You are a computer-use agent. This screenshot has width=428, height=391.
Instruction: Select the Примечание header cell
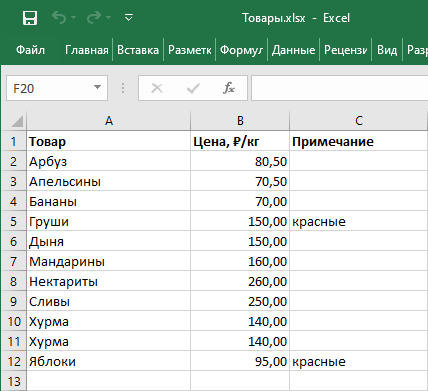(359, 141)
